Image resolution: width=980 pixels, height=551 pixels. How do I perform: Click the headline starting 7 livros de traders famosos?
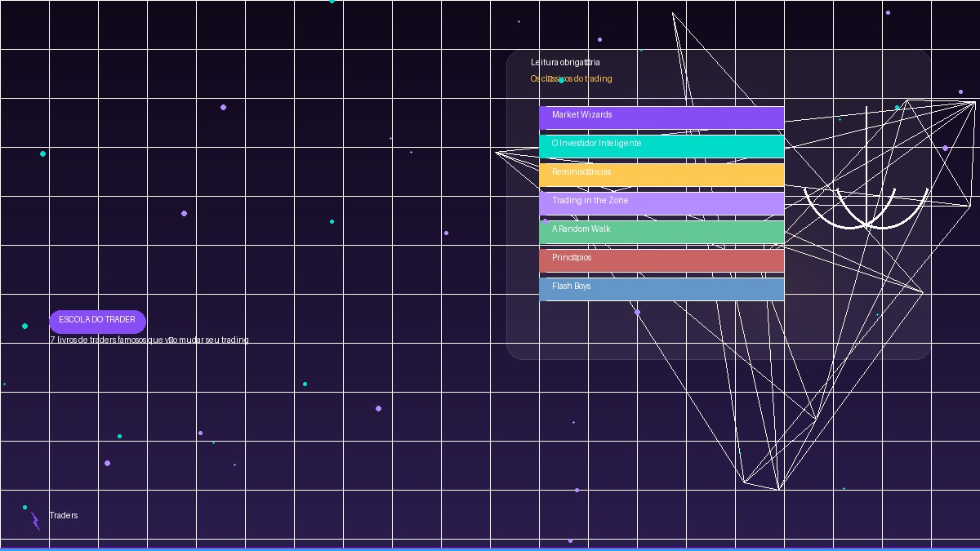[x=149, y=340]
